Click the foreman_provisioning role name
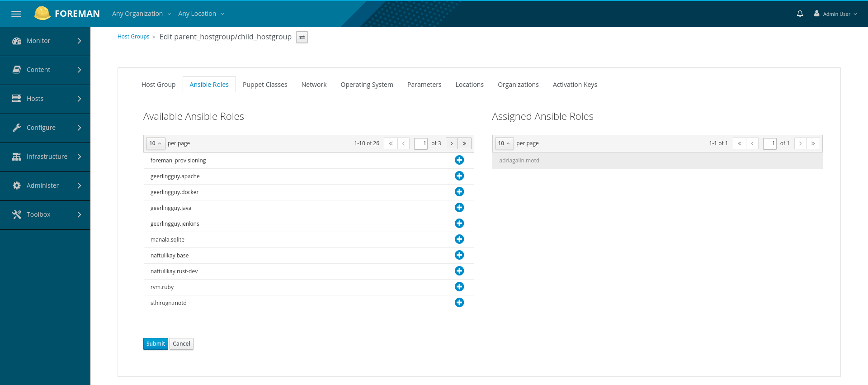The height and width of the screenshot is (385, 868). 178,161
